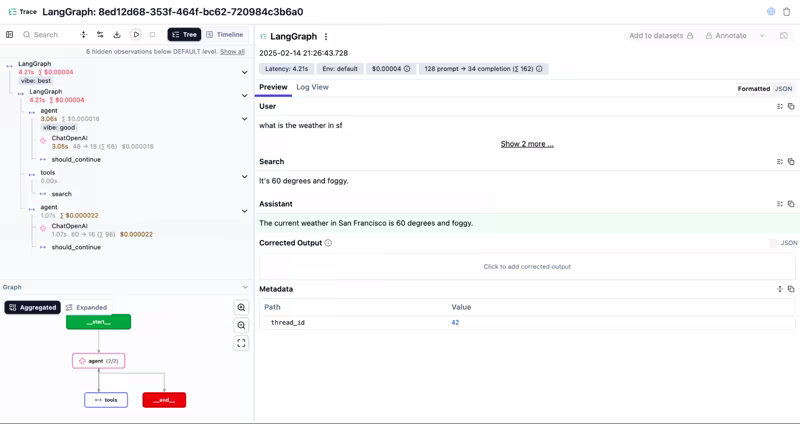800x424 pixels.
Task: Switch to the Tree view tab
Action: [x=184, y=35]
